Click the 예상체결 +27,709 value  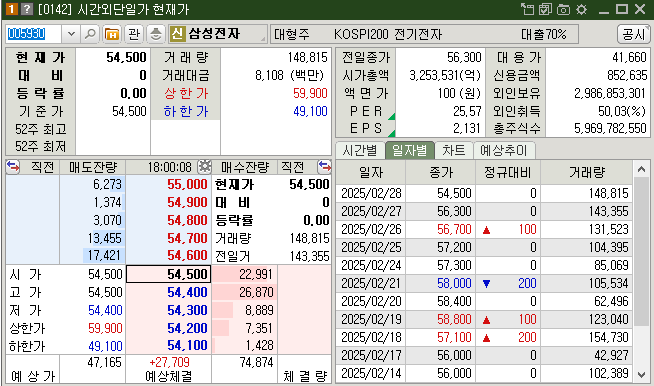pos(169,362)
